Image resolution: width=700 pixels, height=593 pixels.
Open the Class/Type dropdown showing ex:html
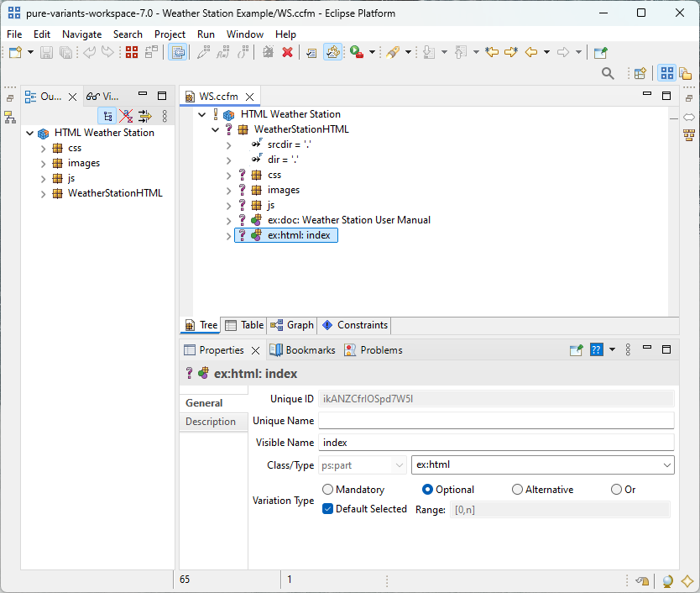click(x=667, y=464)
